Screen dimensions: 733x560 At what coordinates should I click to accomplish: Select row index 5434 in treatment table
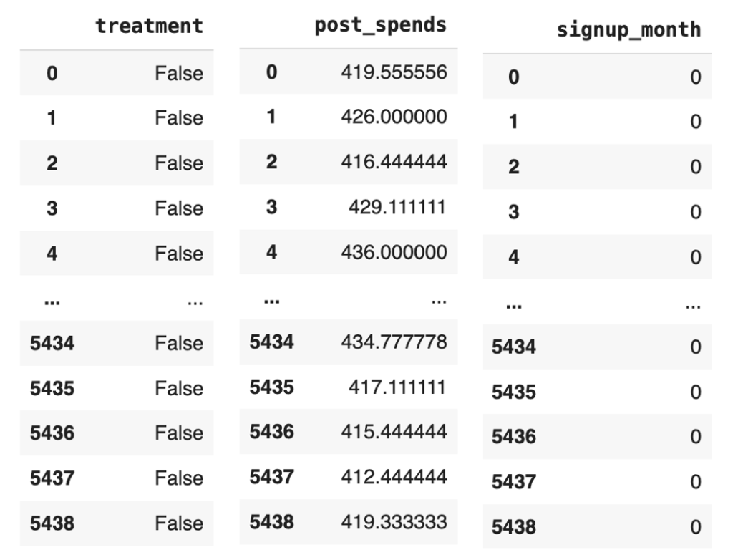pyautogui.click(x=52, y=344)
